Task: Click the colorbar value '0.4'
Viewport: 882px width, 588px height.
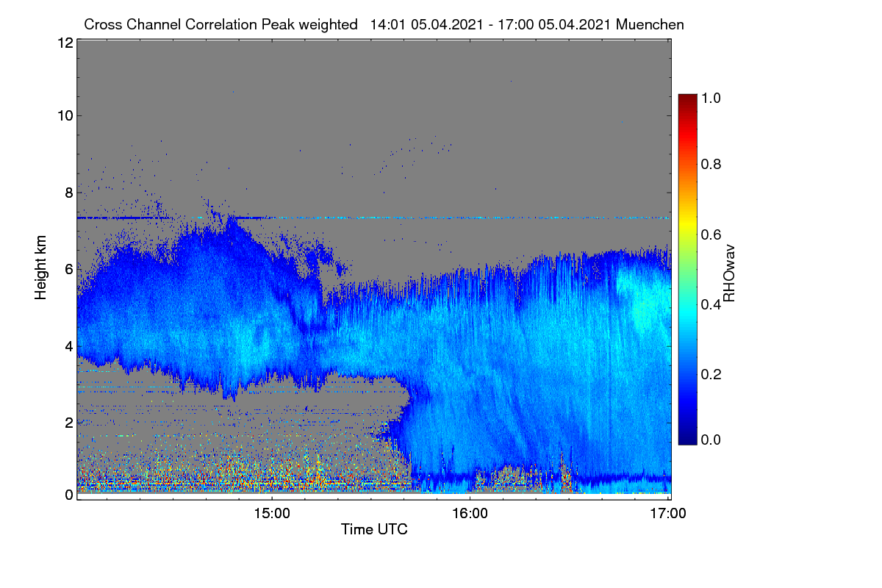Action: [712, 304]
